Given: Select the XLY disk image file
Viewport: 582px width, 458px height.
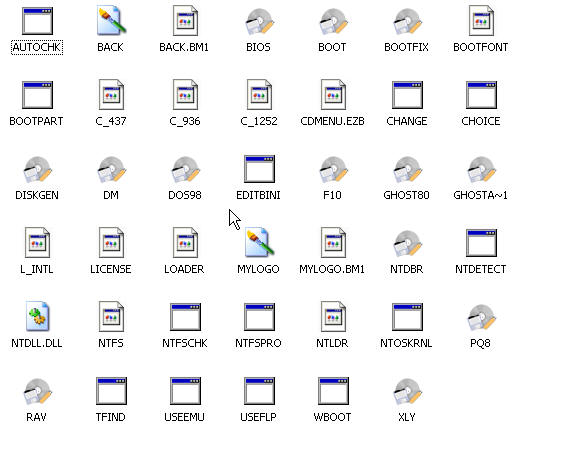Looking at the screenshot, I should pyautogui.click(x=407, y=391).
